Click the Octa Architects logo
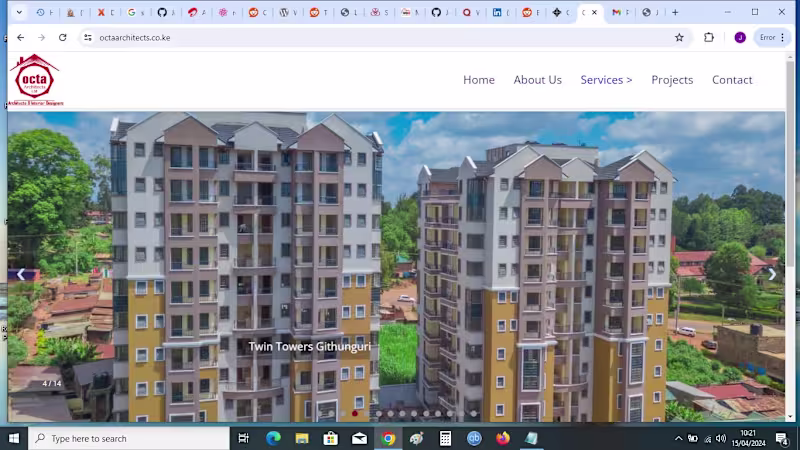 pyautogui.click(x=35, y=80)
